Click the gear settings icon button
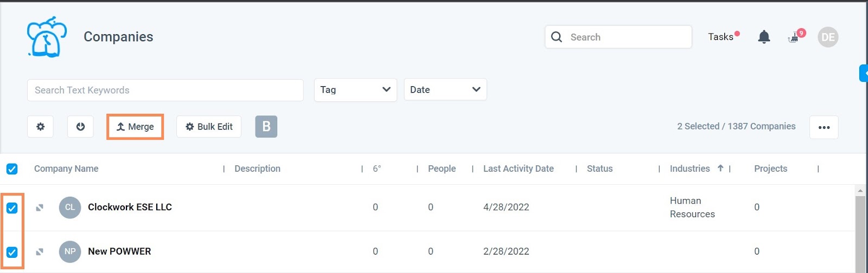Image resolution: width=868 pixels, height=273 pixels. [40, 127]
